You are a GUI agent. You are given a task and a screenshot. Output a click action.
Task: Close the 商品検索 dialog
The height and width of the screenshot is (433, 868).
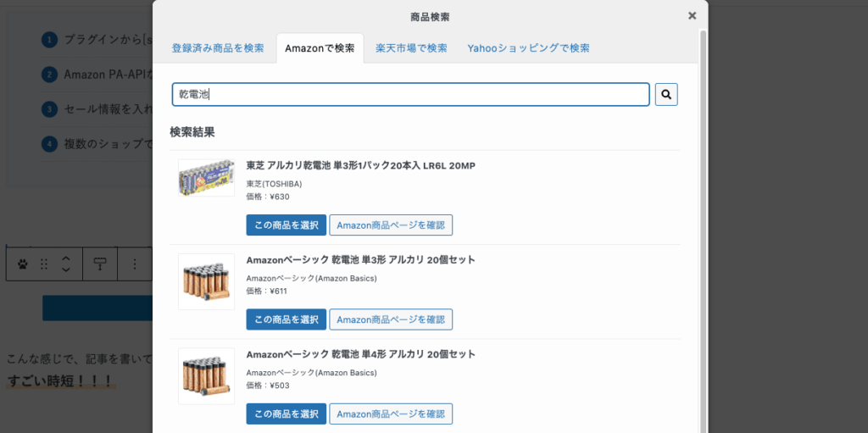[x=692, y=16]
